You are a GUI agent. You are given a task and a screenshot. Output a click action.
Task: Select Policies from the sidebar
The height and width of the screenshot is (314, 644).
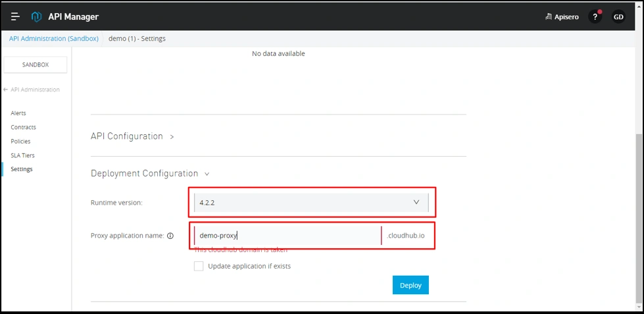tap(20, 142)
